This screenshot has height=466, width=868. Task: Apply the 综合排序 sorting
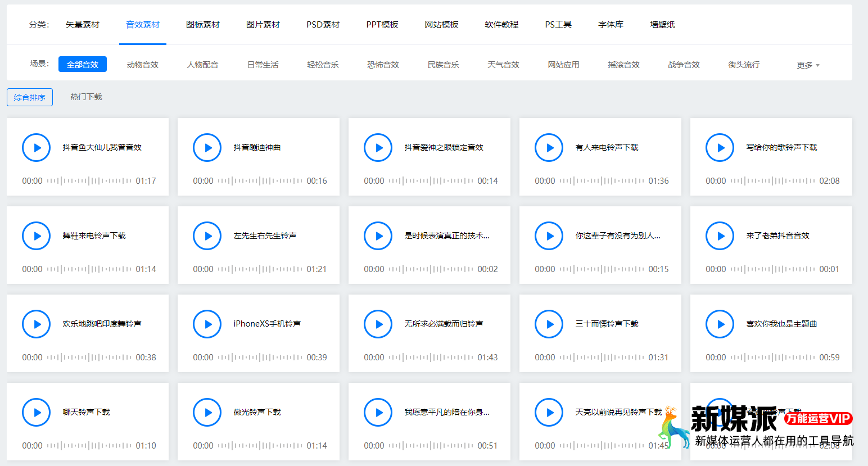29,97
